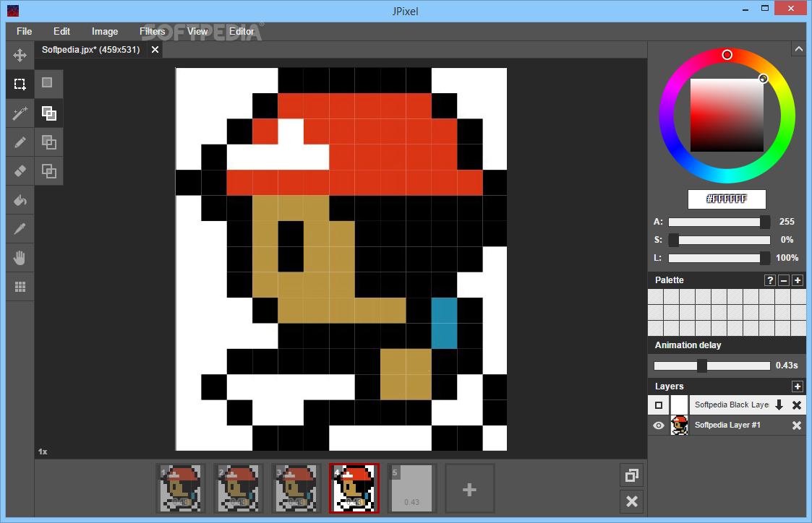Select the Magic Wand tool
812x523 pixels.
click(20, 113)
